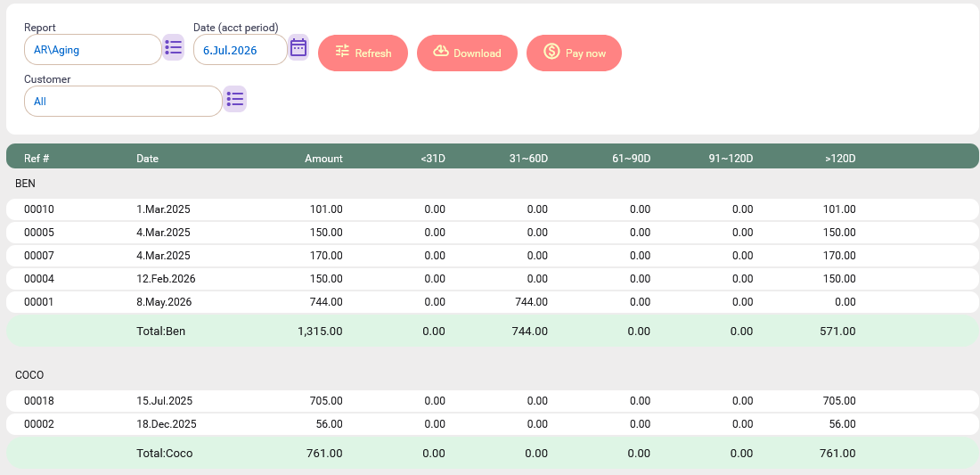Open the calendar date picker icon
Viewport: 980px width, 475px height.
pyautogui.click(x=298, y=47)
